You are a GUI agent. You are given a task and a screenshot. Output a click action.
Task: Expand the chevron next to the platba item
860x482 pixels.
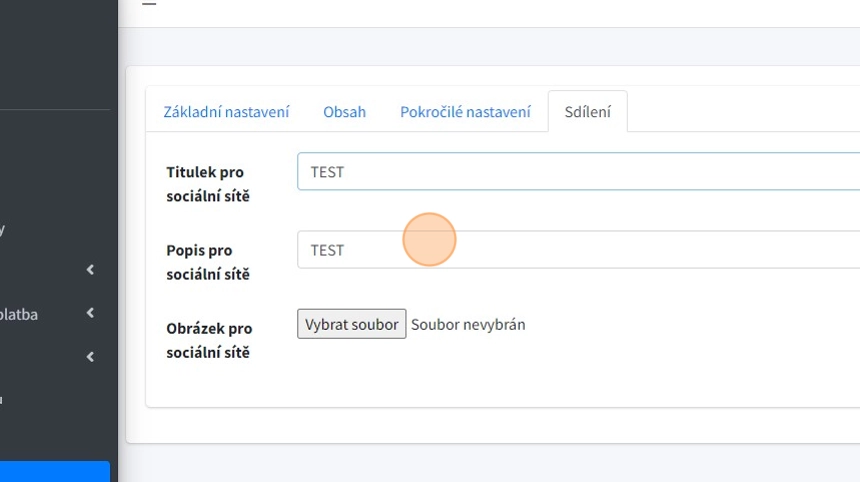tap(90, 314)
